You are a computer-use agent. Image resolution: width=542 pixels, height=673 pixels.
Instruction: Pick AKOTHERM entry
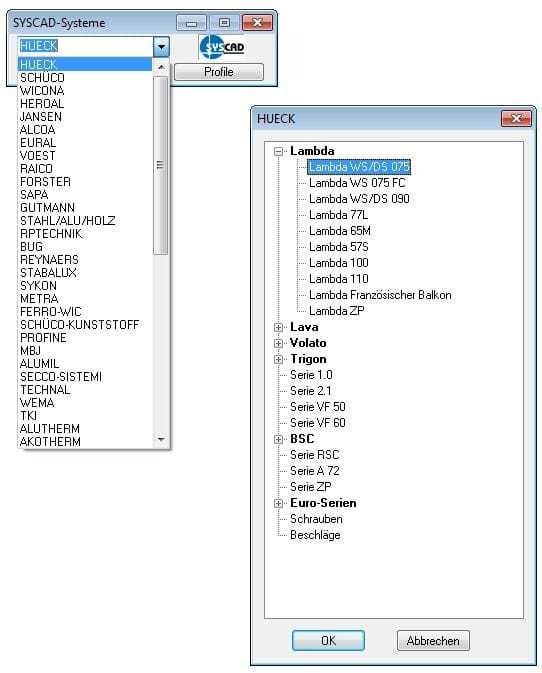pos(50,442)
